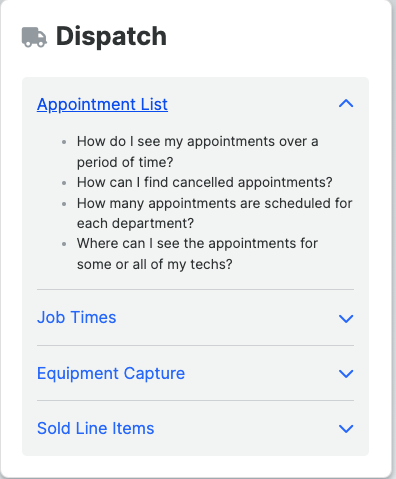Click question about appointments per department
The width and height of the screenshot is (396, 479).
tap(215, 213)
